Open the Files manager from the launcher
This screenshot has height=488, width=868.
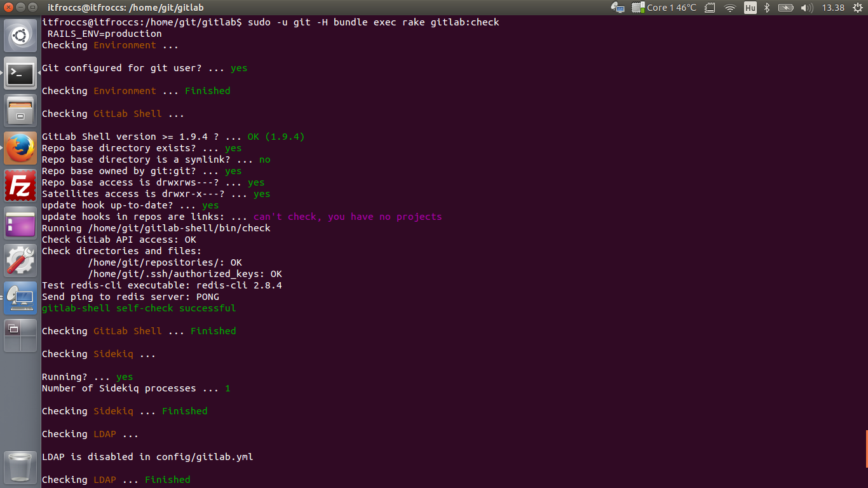click(x=20, y=111)
